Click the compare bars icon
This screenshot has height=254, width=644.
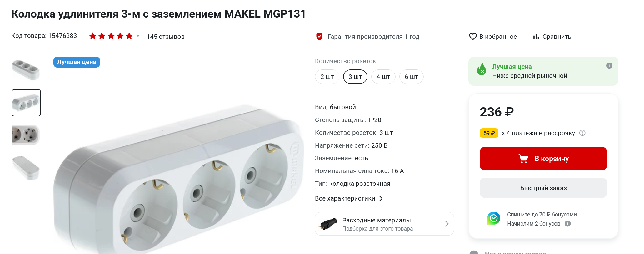click(536, 37)
